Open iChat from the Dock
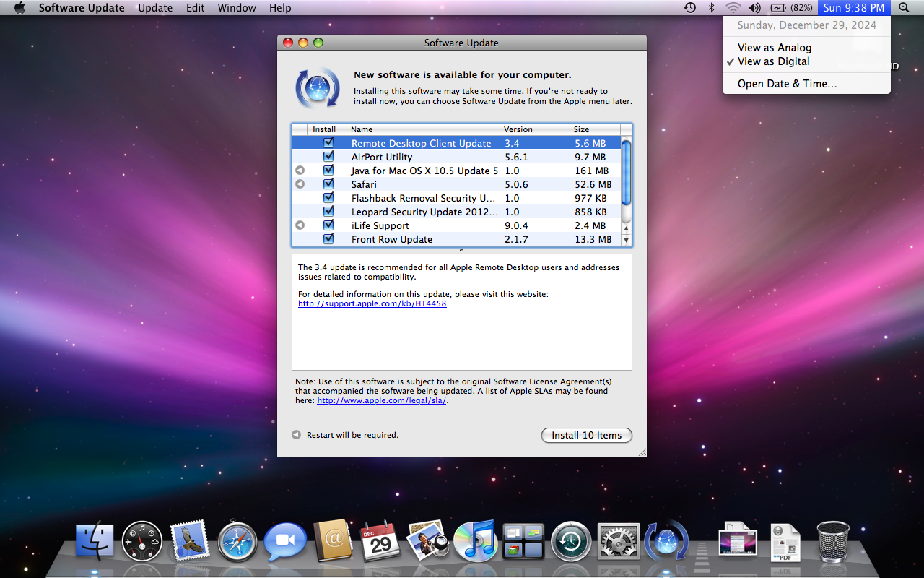 (x=285, y=541)
